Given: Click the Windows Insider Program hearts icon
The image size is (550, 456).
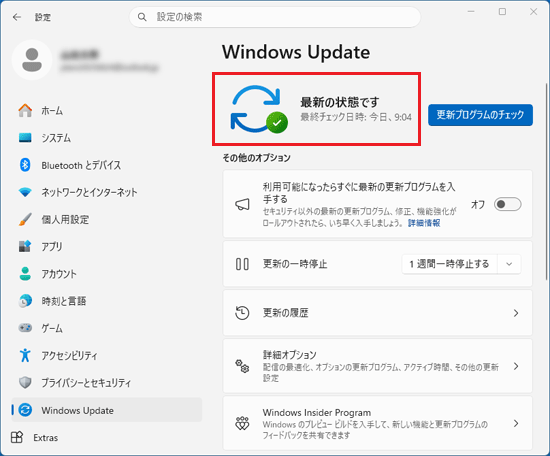Looking at the screenshot, I should pyautogui.click(x=242, y=424).
